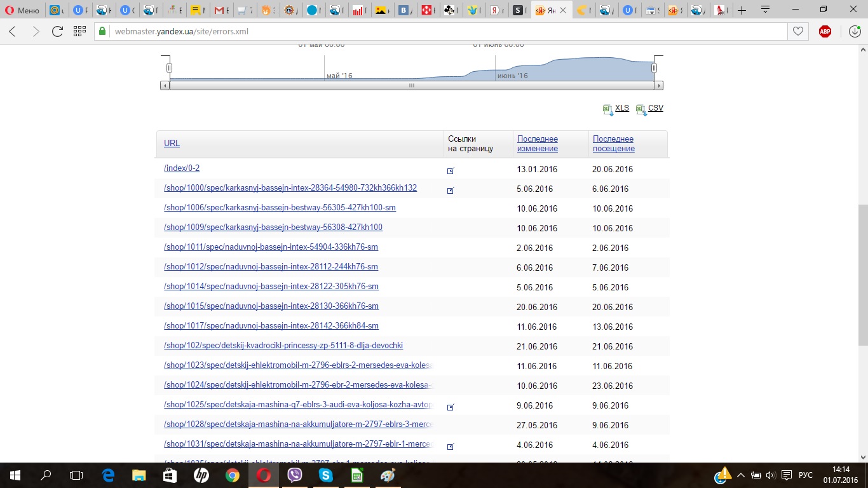Switch to the shopping cart tab
This screenshot has width=868, height=488.
click(x=245, y=10)
